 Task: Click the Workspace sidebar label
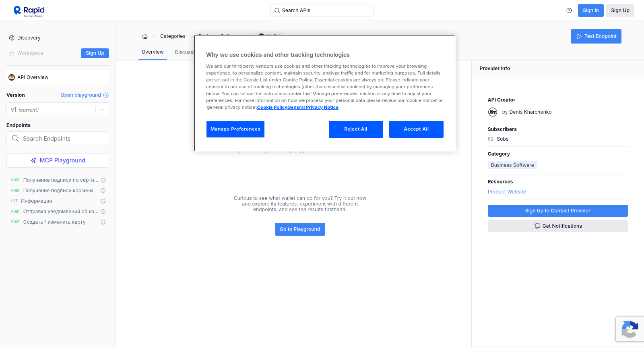coord(30,53)
